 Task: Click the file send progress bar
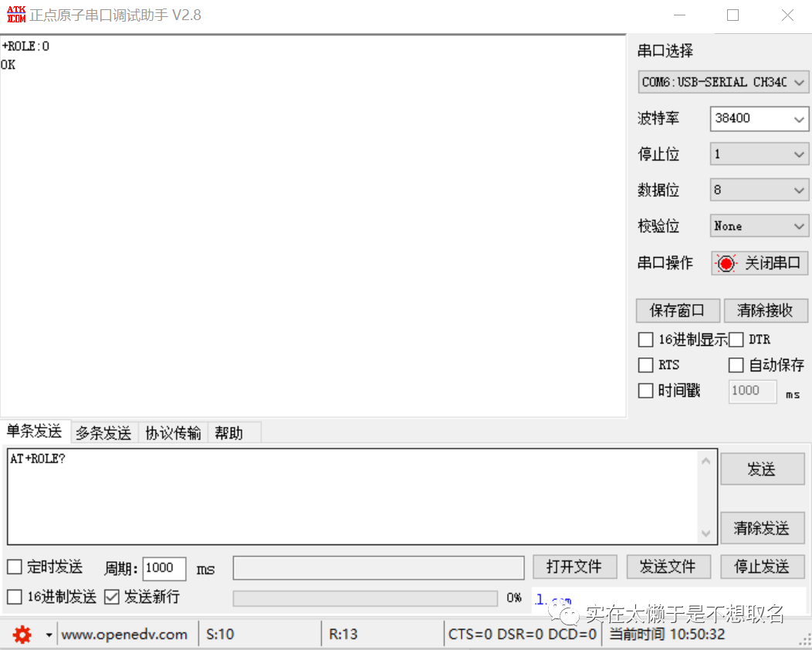[x=365, y=598]
